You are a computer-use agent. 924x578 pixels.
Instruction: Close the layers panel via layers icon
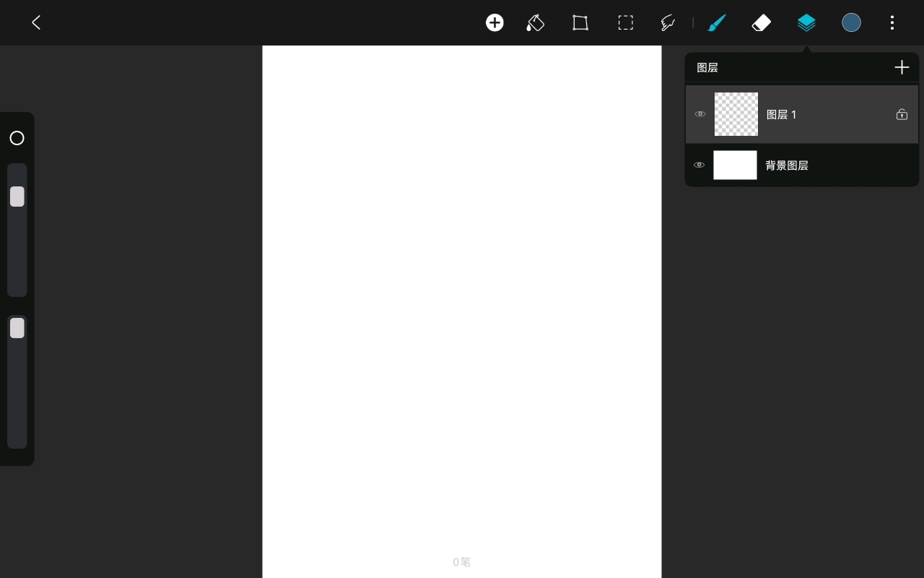point(806,23)
